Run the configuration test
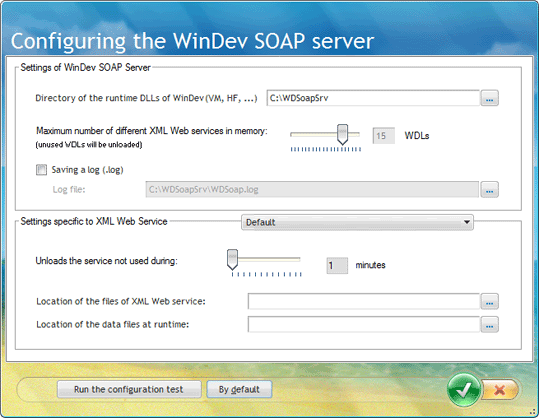Screen dimensions: 539x418 coord(129,389)
